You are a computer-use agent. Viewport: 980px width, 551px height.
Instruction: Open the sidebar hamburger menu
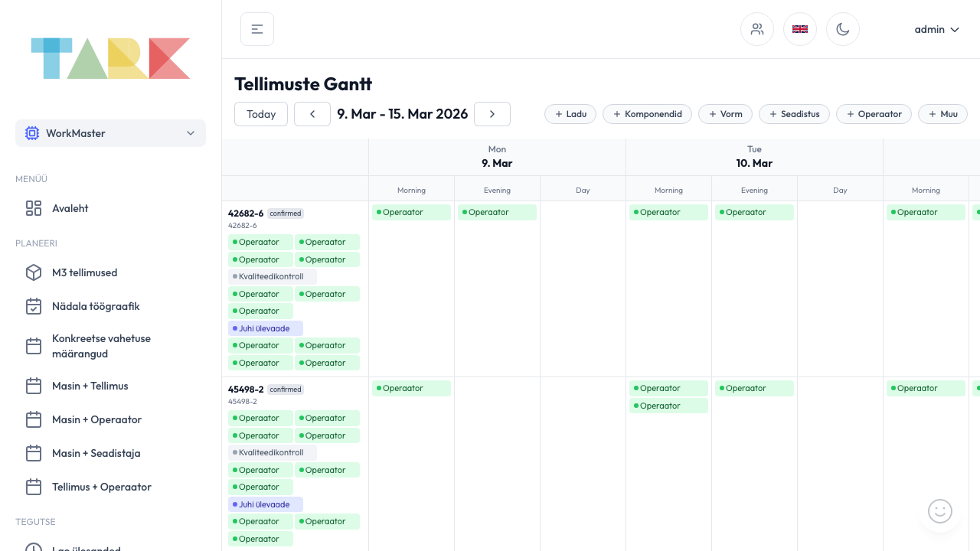tap(256, 28)
